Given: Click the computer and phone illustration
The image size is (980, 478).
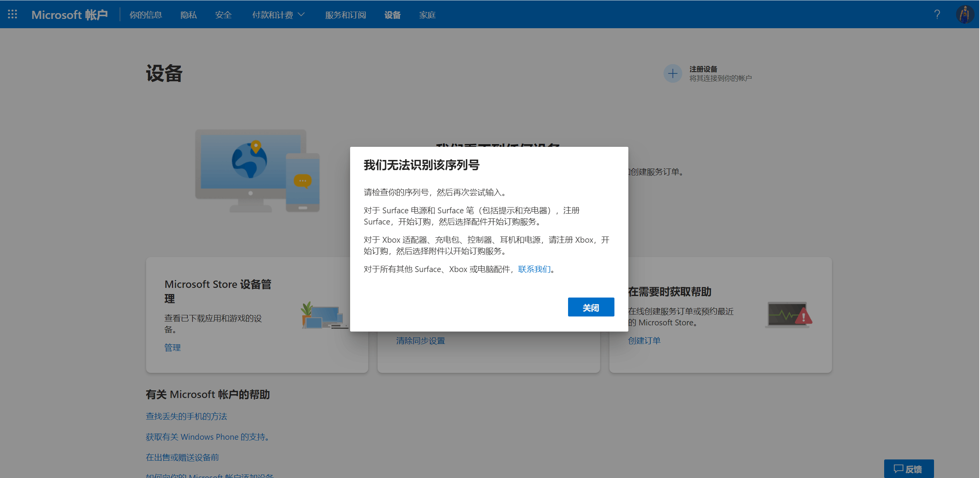Looking at the screenshot, I should click(x=257, y=170).
